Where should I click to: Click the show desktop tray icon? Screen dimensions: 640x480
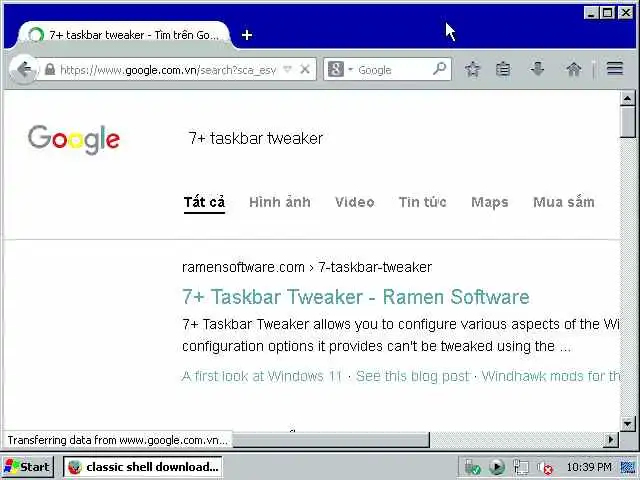[628, 467]
